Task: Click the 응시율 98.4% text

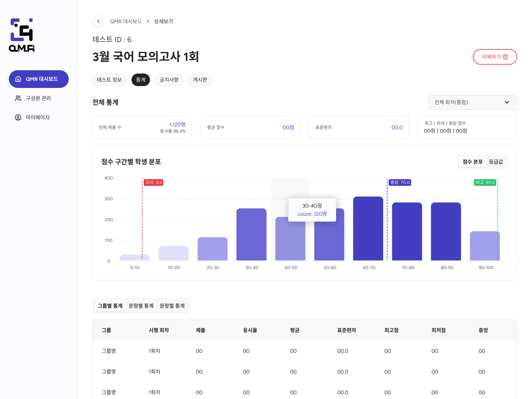Action: (x=173, y=131)
